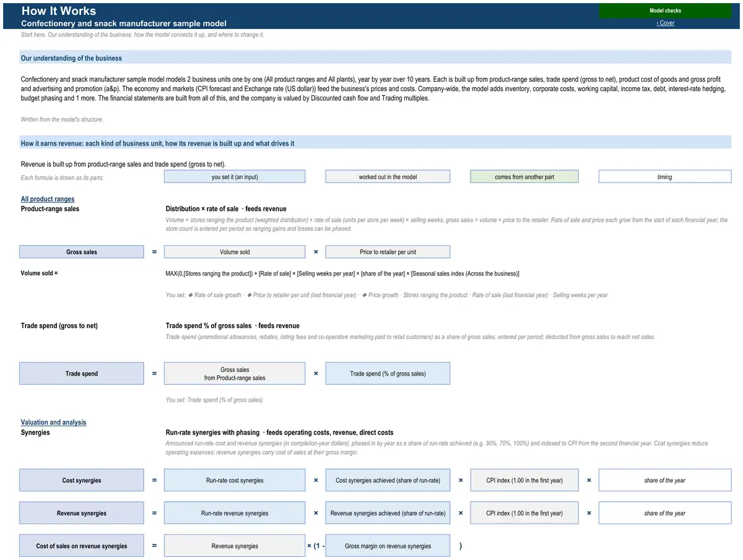Select "Revenue synergies achieved (share of run-rate)" box
743x560 pixels.
(x=388, y=513)
